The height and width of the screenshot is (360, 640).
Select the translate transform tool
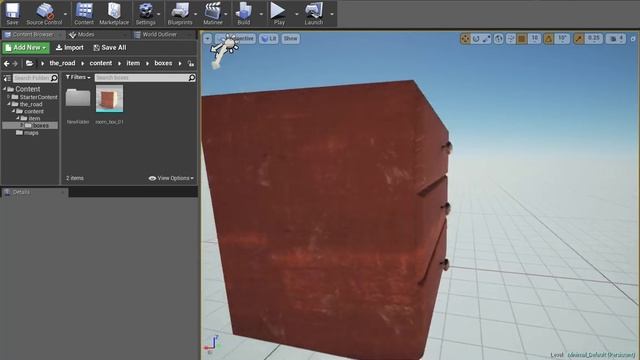tap(465, 39)
